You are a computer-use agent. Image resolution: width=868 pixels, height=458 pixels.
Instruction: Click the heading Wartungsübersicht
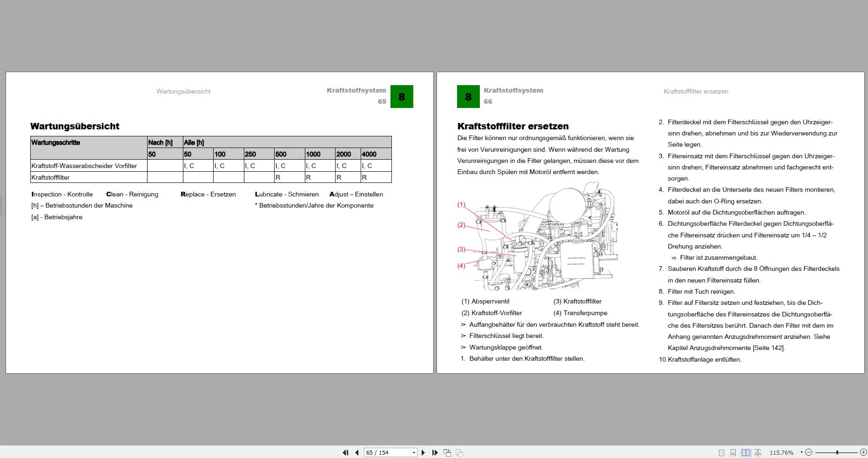(x=74, y=126)
